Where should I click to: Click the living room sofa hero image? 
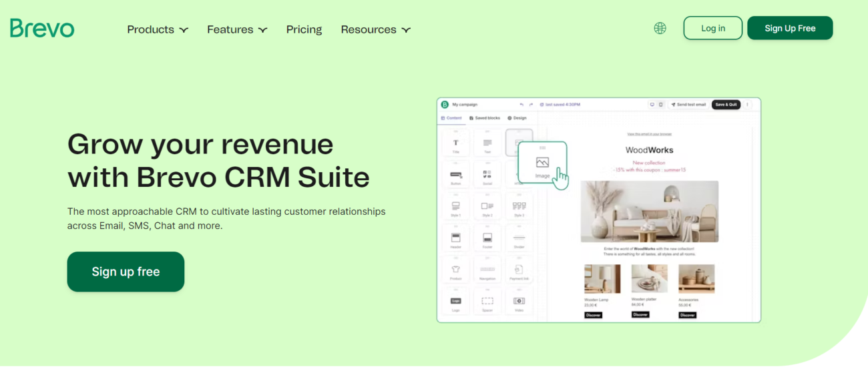(650, 212)
